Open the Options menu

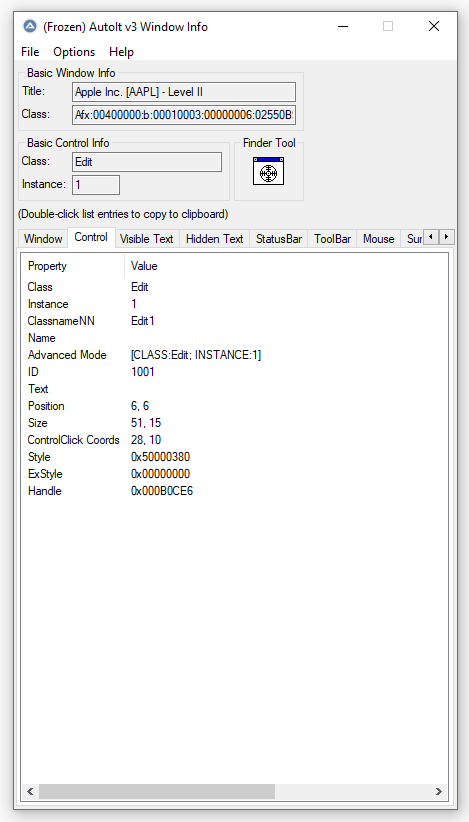tap(74, 52)
